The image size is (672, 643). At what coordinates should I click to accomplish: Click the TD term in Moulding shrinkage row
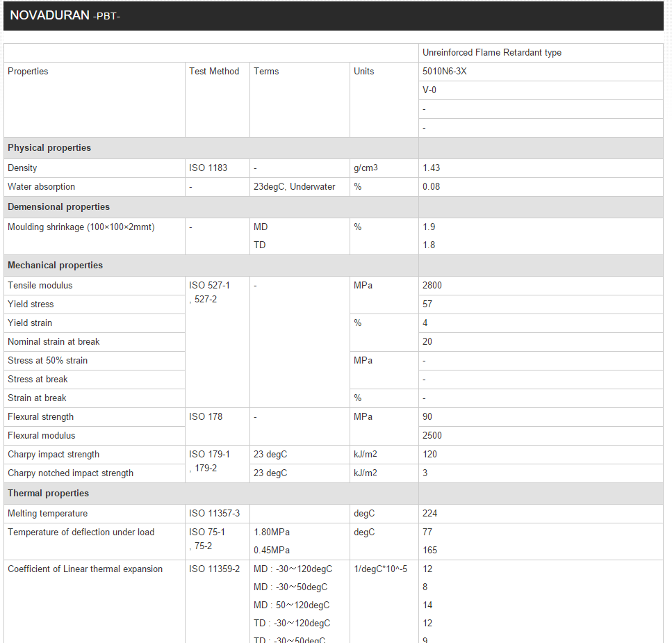[x=259, y=245]
